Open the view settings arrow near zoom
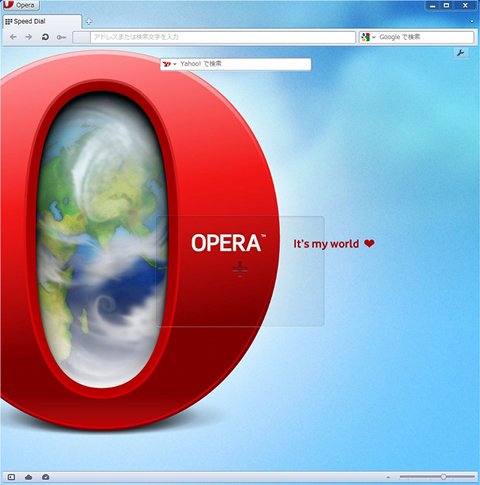The height and width of the screenshot is (485, 480). click(x=388, y=477)
